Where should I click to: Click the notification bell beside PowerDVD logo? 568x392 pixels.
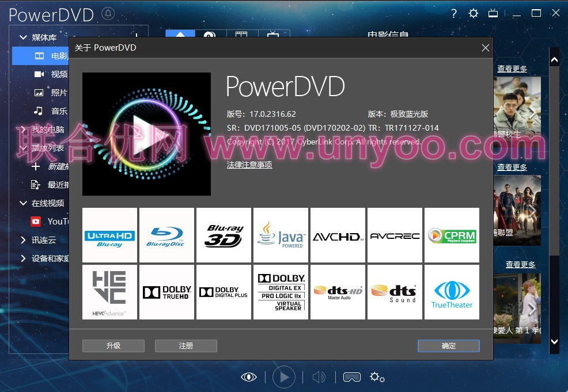tap(108, 14)
